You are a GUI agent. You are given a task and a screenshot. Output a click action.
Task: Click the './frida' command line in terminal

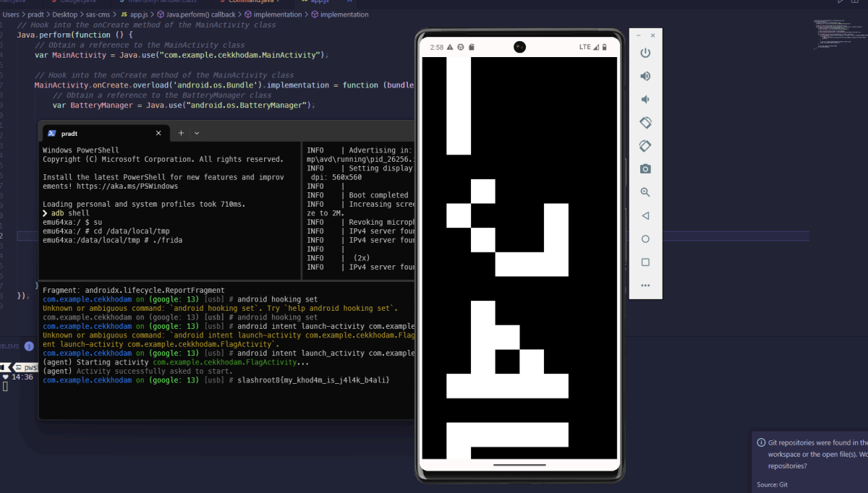point(112,239)
